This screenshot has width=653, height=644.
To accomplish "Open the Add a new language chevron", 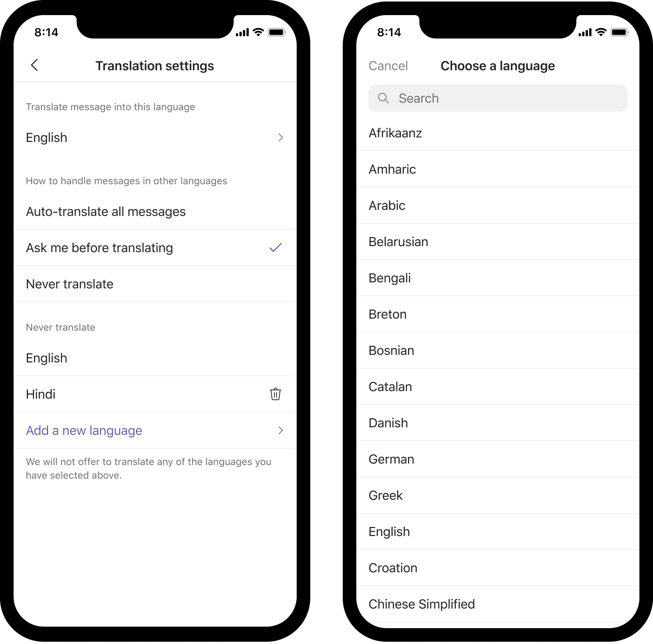I will [280, 430].
